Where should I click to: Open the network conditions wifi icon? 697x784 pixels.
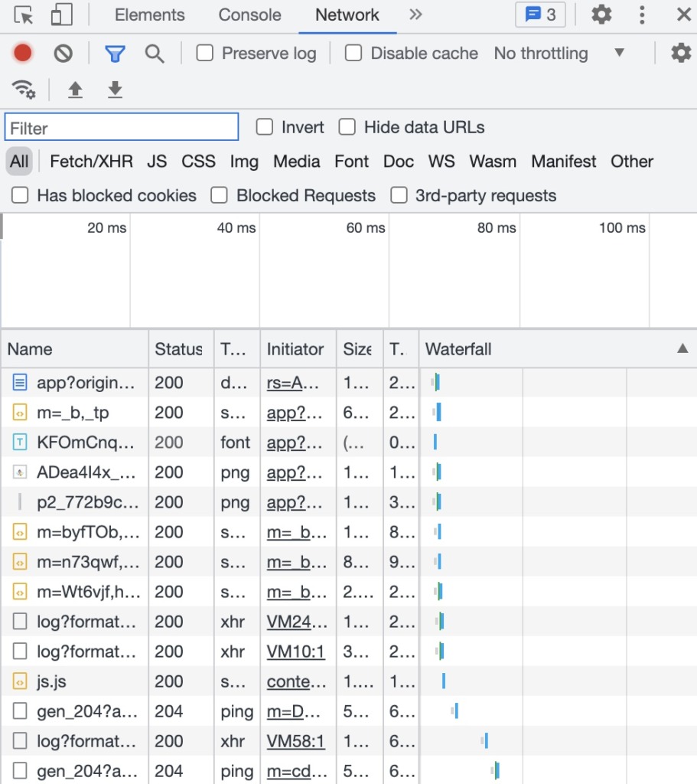pyautogui.click(x=24, y=90)
